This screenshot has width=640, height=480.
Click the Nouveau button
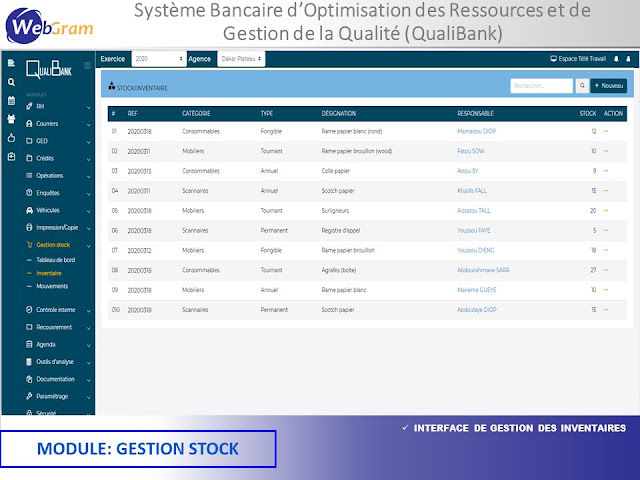pos(609,86)
